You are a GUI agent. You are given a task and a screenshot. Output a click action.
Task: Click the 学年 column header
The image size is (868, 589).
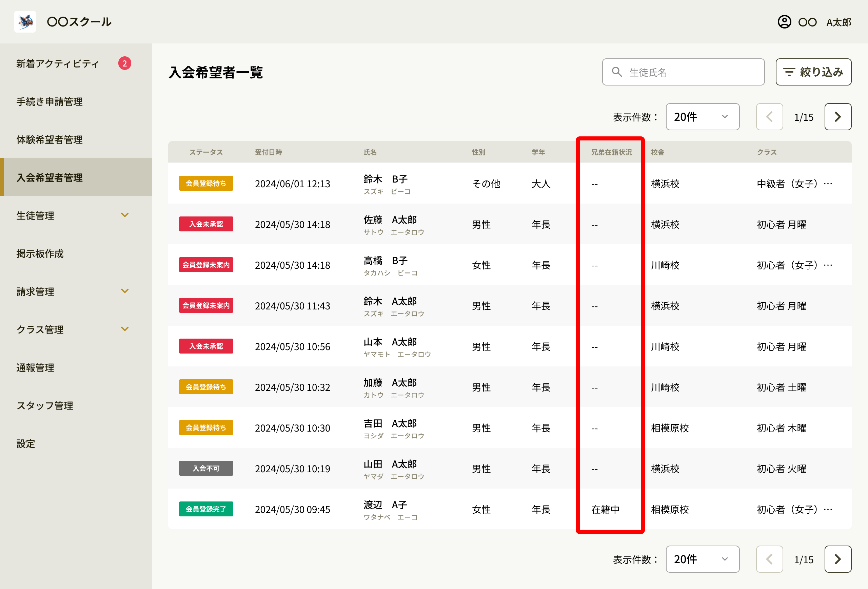[538, 152]
